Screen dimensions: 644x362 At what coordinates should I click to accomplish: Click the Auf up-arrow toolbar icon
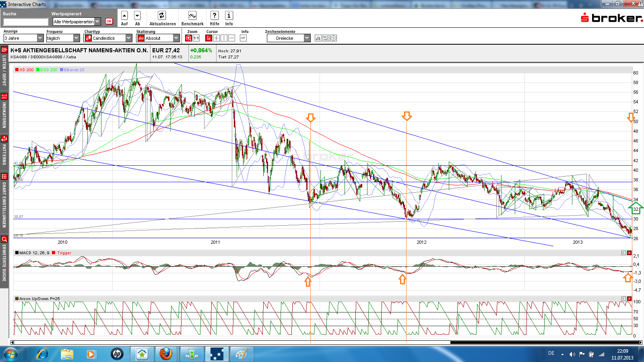tap(124, 15)
